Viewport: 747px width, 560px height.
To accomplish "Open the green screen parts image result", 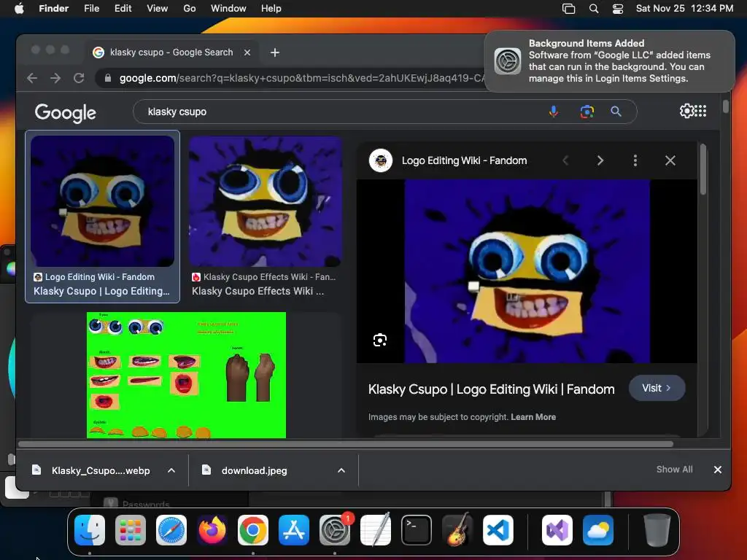I will click(x=186, y=376).
